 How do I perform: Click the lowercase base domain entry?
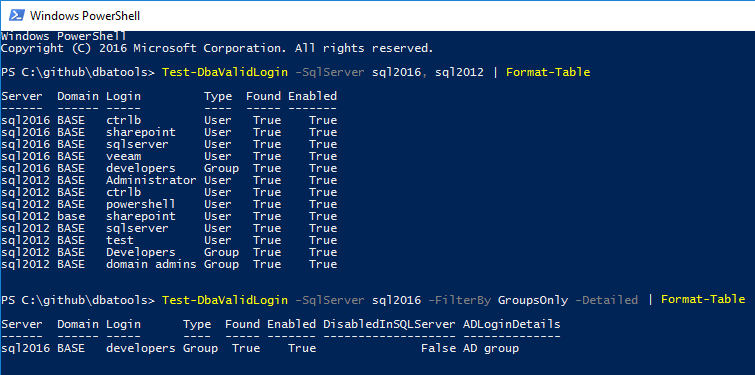coord(71,216)
